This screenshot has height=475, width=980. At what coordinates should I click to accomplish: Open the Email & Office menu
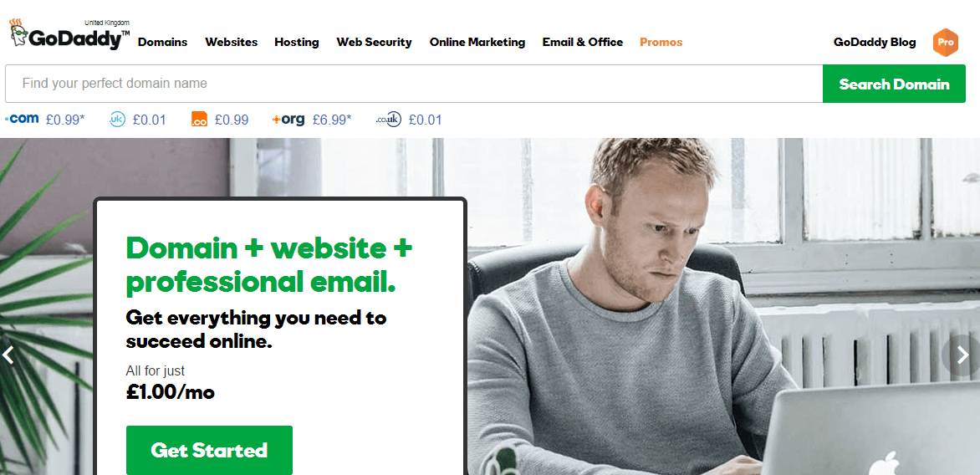(583, 43)
